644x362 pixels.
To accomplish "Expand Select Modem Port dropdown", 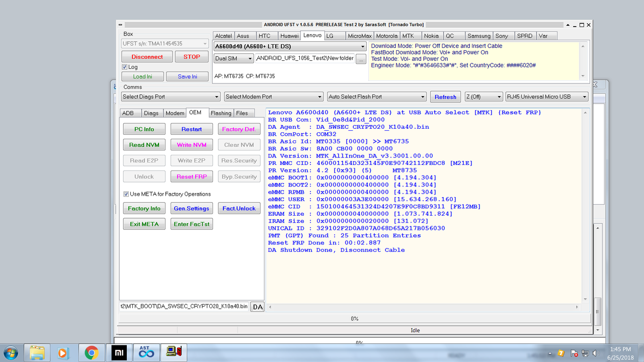I will 274,97.
